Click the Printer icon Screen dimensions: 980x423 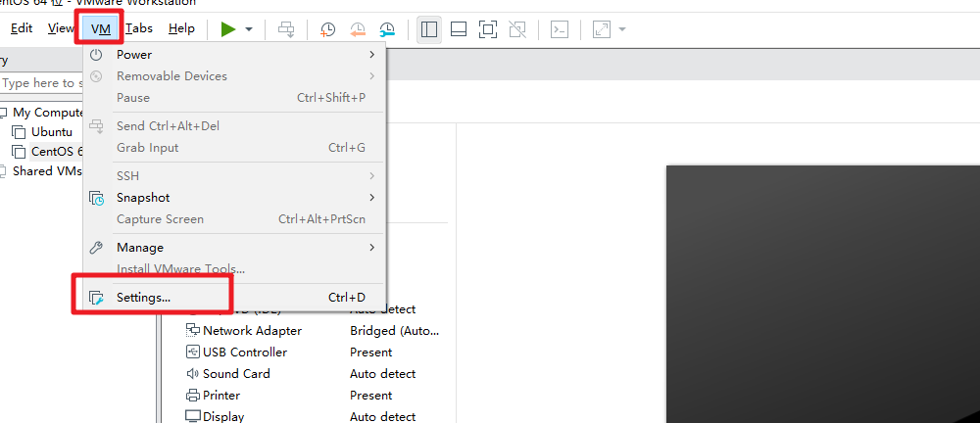point(192,396)
